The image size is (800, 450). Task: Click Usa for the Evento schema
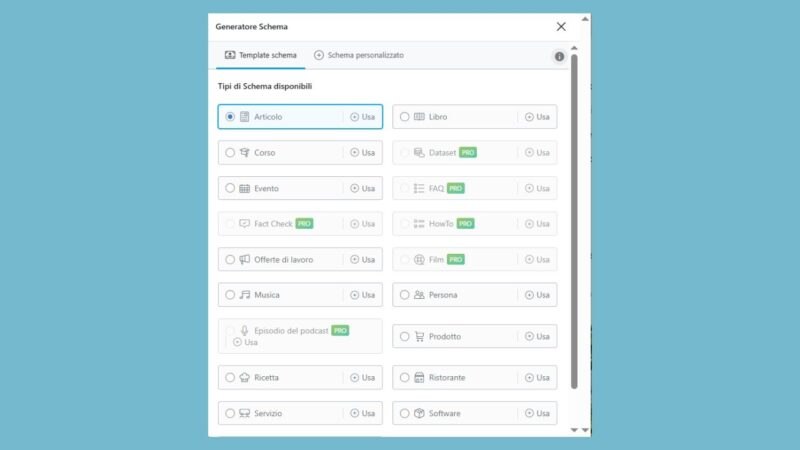pyautogui.click(x=363, y=188)
